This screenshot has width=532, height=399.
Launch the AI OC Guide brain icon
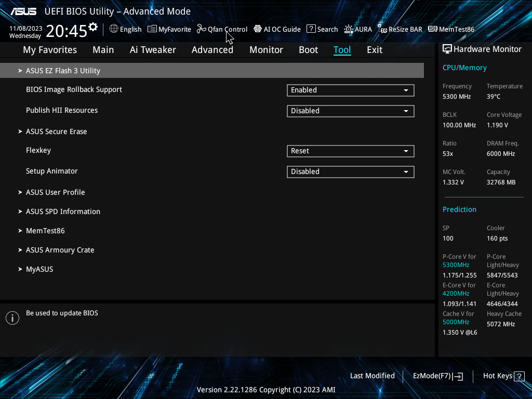tap(258, 29)
